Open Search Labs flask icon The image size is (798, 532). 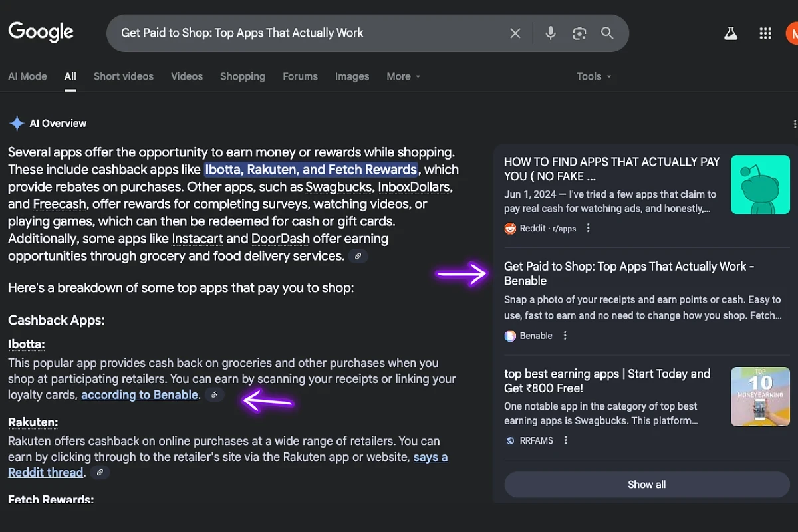pyautogui.click(x=731, y=33)
